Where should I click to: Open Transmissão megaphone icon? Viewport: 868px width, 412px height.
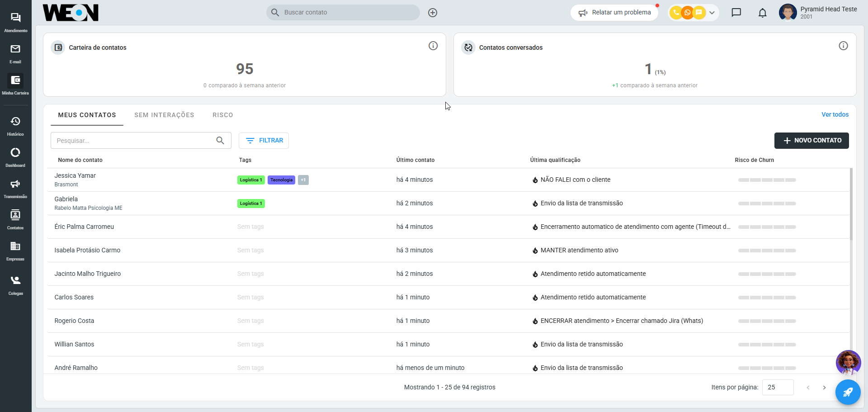coord(15,188)
